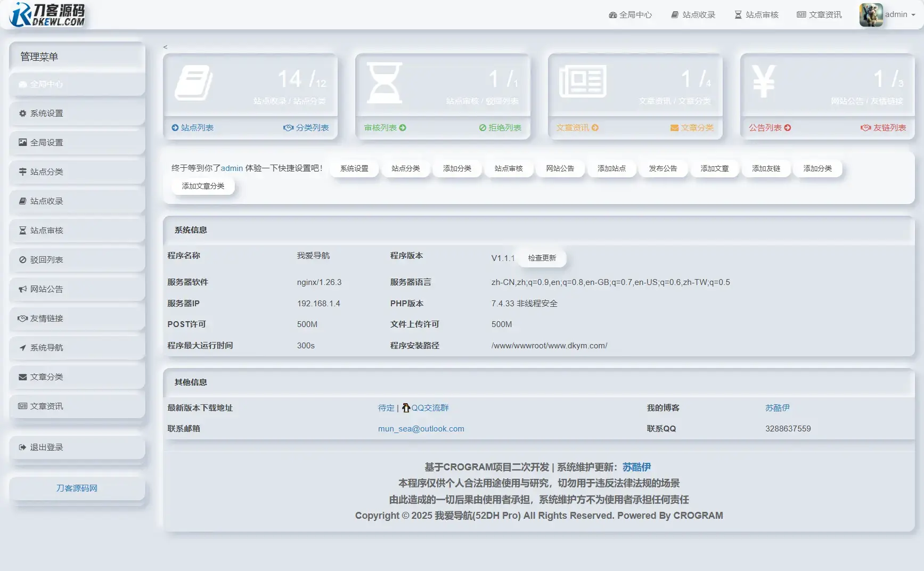Open the 站点列表 link
This screenshot has width=924, height=571.
(x=192, y=128)
